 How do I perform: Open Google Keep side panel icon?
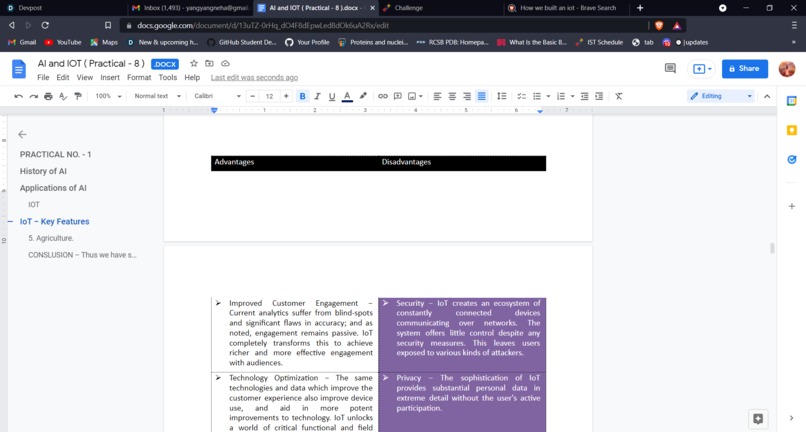(792, 131)
